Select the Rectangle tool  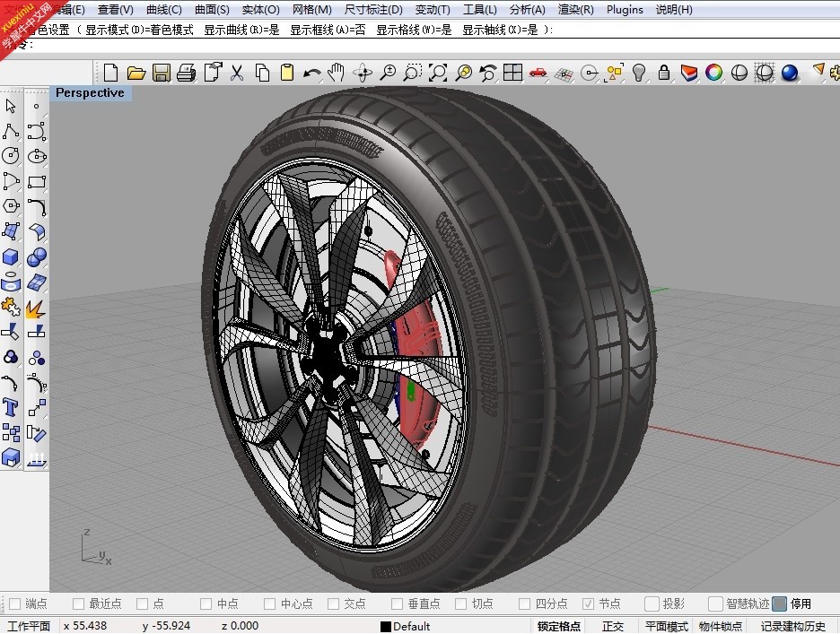37,181
